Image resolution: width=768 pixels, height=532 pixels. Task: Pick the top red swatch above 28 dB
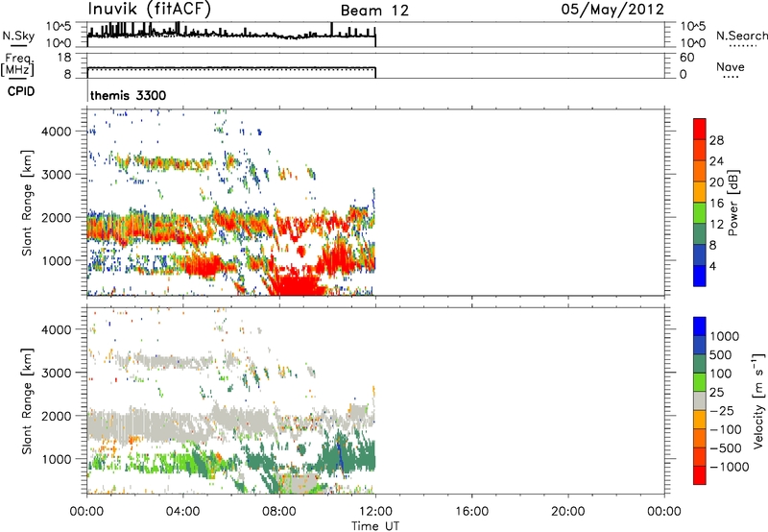pos(700,130)
